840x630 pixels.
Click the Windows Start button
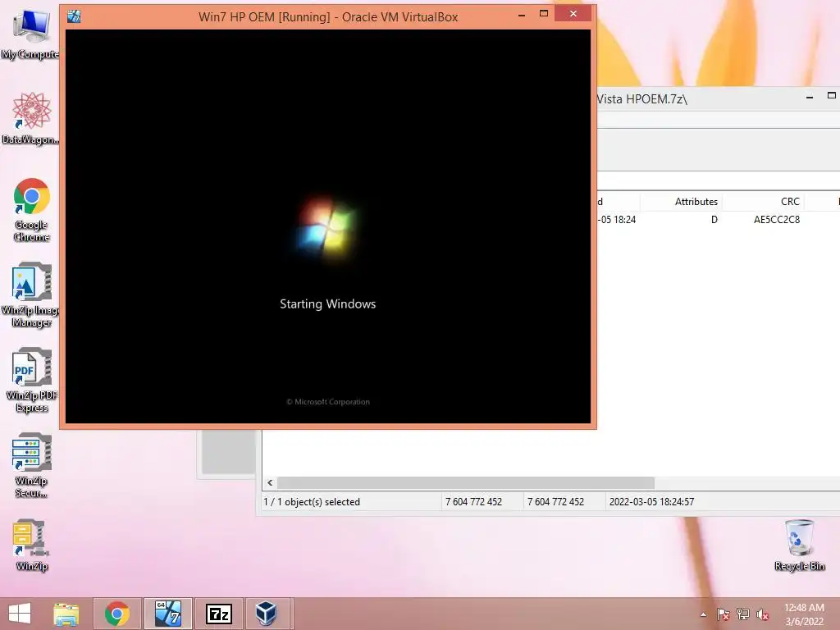(x=20, y=614)
